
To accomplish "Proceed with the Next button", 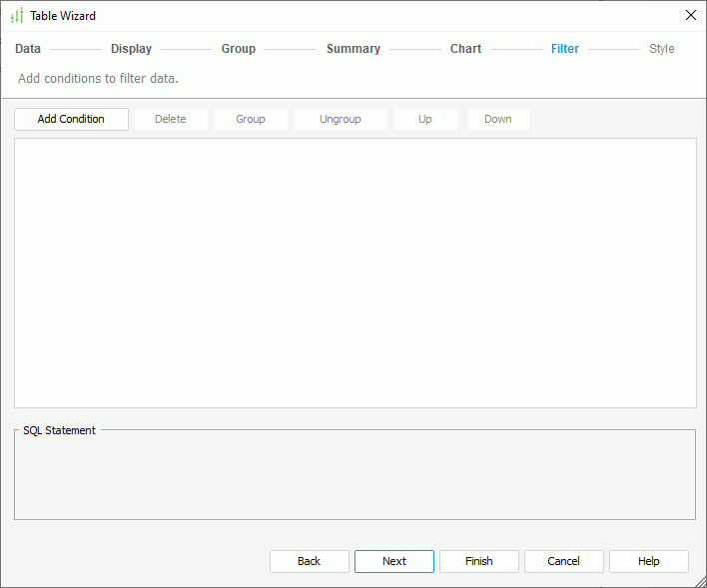I will 394,561.
